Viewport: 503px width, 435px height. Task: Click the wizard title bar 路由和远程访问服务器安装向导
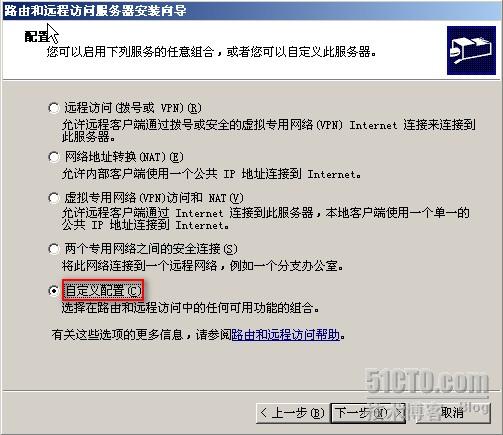tap(95, 10)
